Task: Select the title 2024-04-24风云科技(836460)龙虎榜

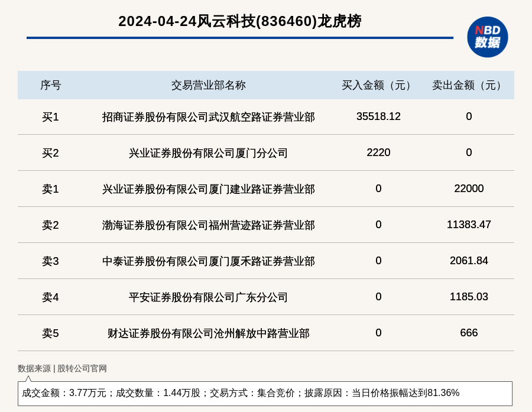Action: point(240,21)
